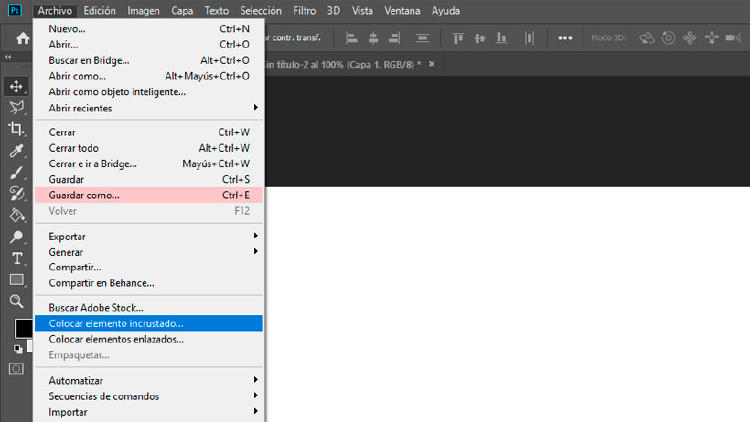Select the Zoom magnifier tool

[x=16, y=300]
